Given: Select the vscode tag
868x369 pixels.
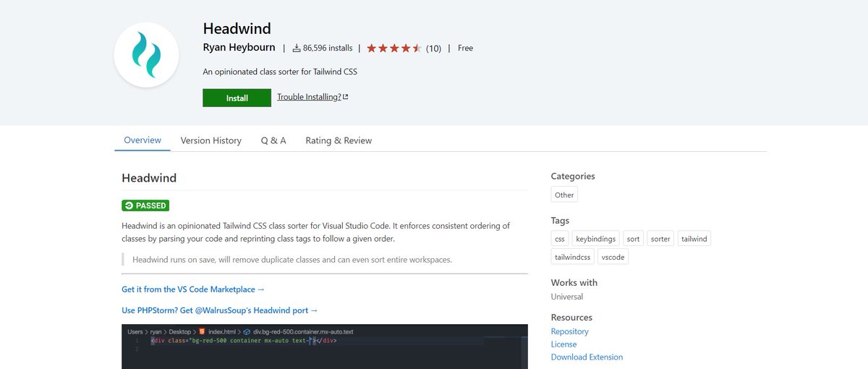Looking at the screenshot, I should tap(613, 257).
